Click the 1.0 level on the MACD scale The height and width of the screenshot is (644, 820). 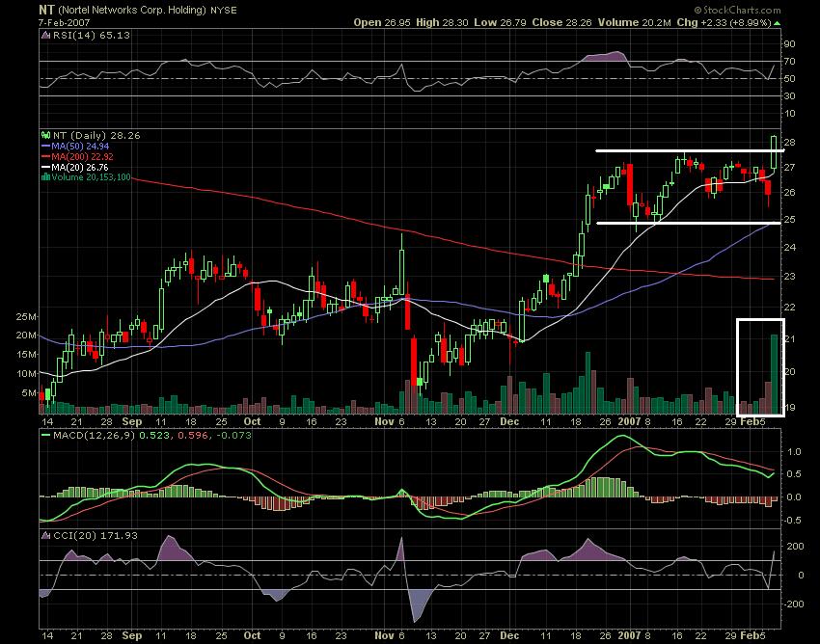(x=794, y=451)
